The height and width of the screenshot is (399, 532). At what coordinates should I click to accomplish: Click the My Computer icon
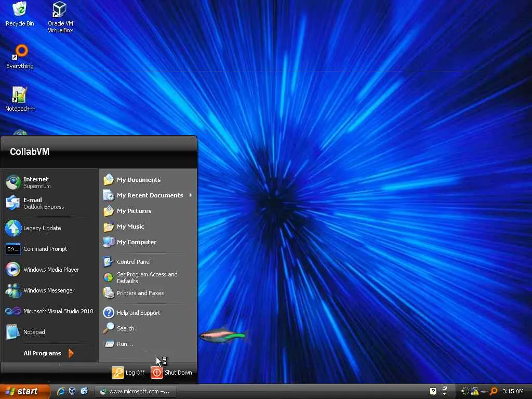tap(109, 242)
